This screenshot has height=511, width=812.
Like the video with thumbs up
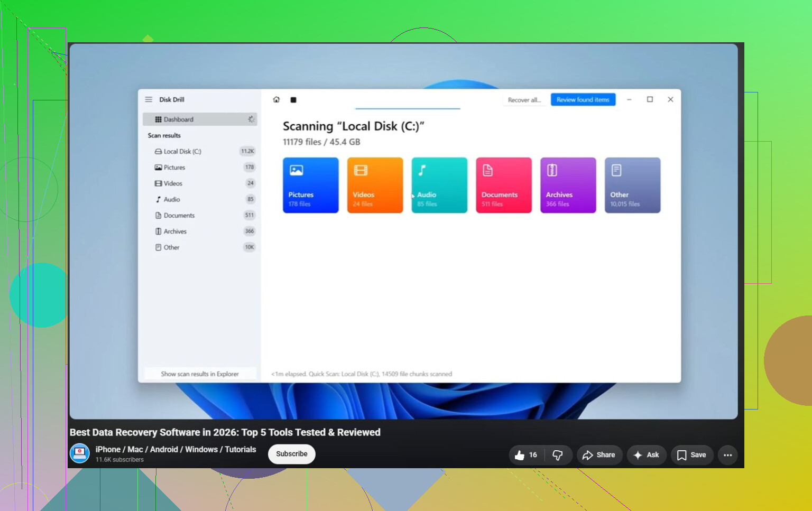(526, 455)
